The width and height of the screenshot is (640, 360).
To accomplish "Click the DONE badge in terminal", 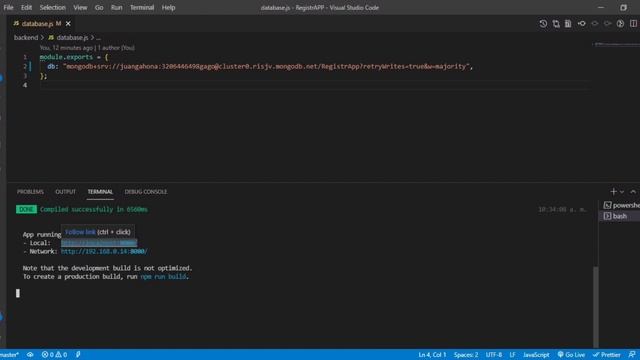I will (x=26, y=209).
